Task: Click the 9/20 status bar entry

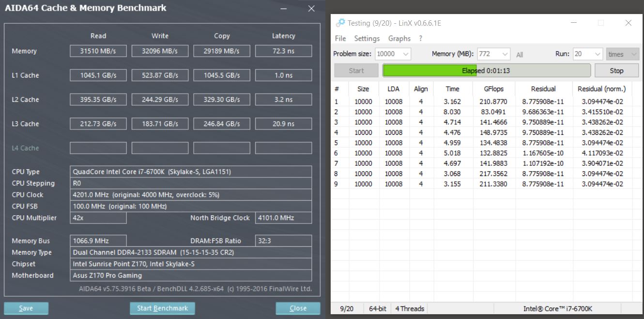Action: [x=347, y=309]
